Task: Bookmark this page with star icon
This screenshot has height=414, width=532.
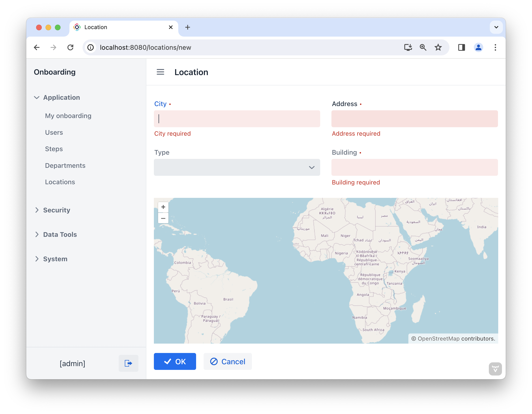Action: [438, 47]
